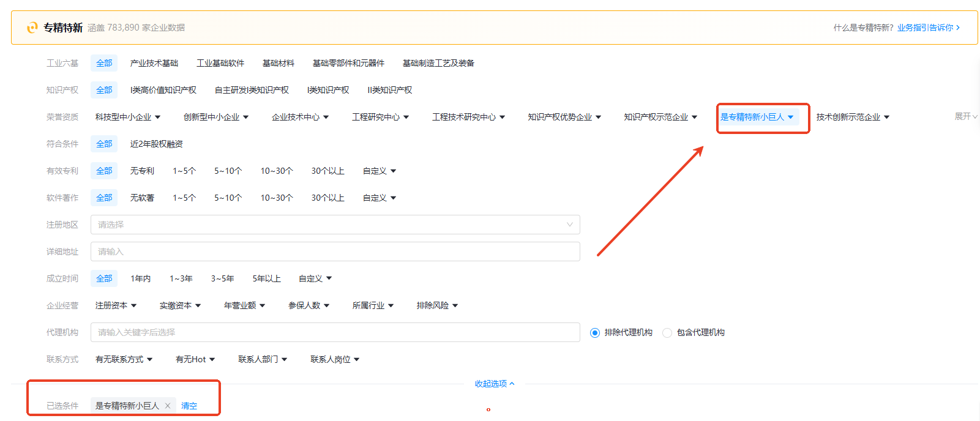Click into the 详细地址 input field

pyautogui.click(x=335, y=251)
